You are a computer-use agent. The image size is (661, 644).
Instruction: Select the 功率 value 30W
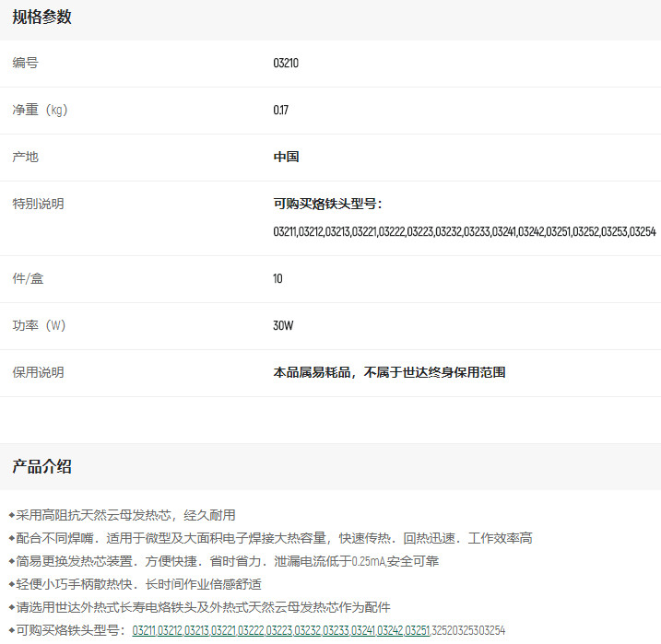click(x=282, y=326)
